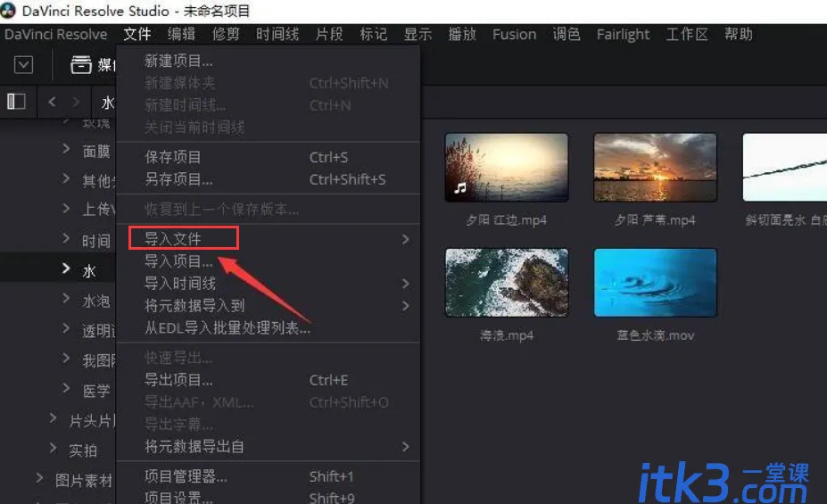Expand the 图片素材 folder chevron
Viewport: 827px width, 504px height.
click(x=39, y=478)
